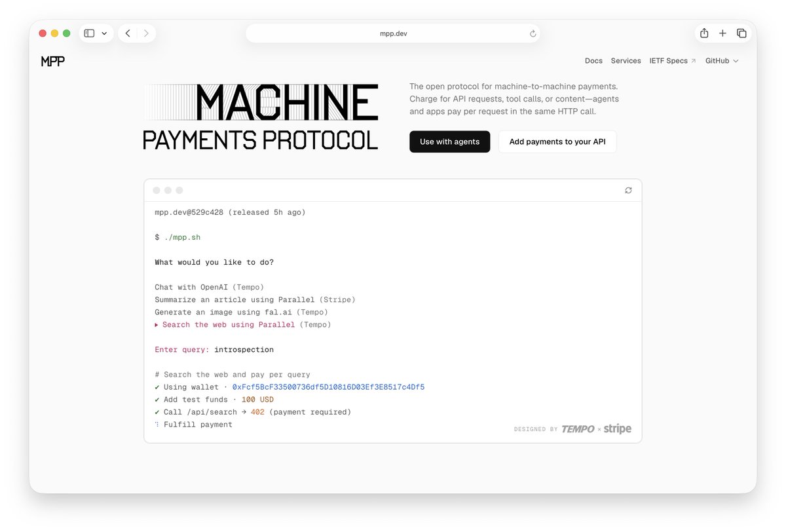This screenshot has height=532, width=786.
Task: Select Generate an image using fal.ai option
Action: pyautogui.click(x=241, y=312)
